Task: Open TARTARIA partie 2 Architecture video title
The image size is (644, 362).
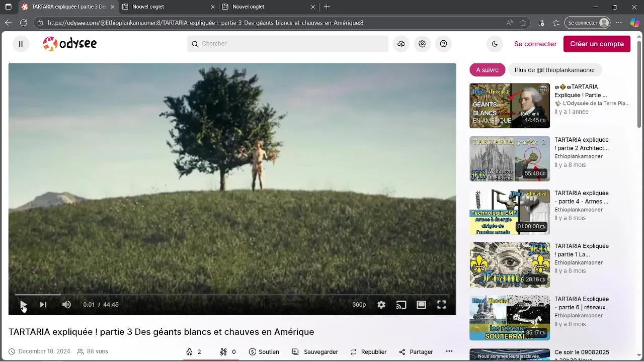Action: [x=582, y=144]
